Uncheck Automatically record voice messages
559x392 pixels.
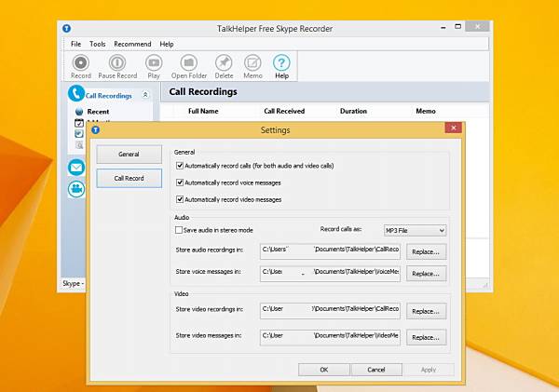180,182
